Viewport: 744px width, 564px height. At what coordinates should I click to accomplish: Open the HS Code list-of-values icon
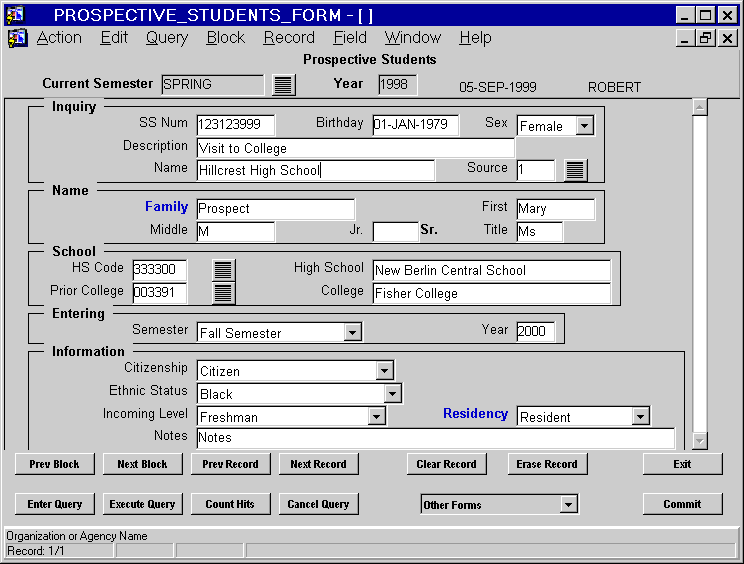223,270
